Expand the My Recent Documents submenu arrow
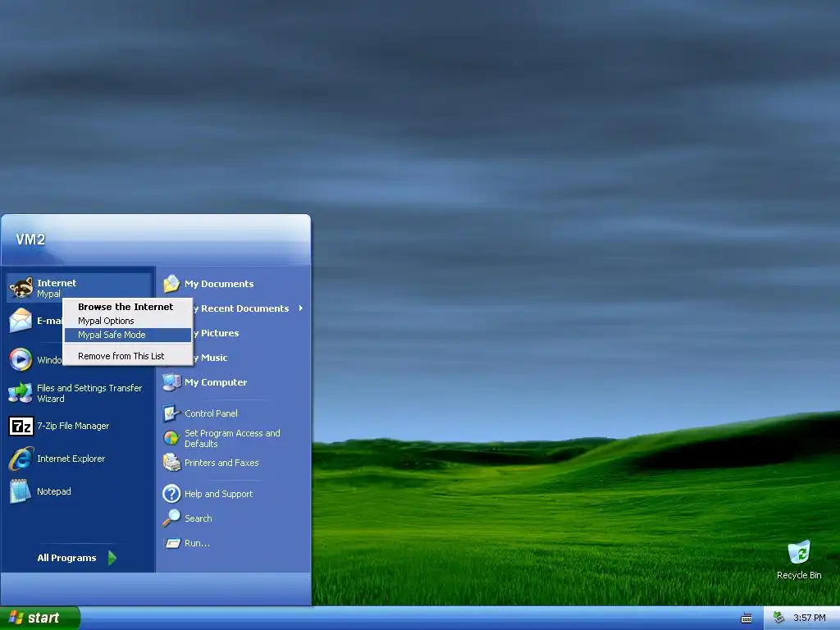 [301, 308]
